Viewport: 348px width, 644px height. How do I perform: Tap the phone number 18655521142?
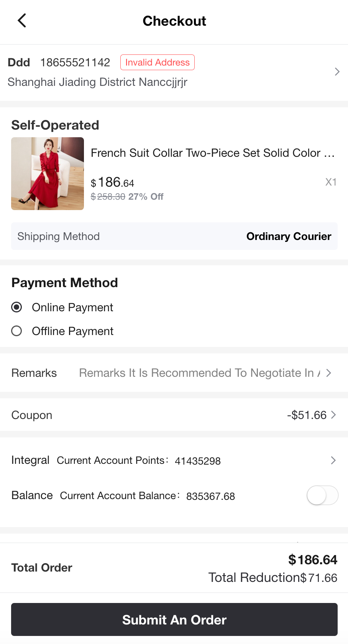point(75,62)
